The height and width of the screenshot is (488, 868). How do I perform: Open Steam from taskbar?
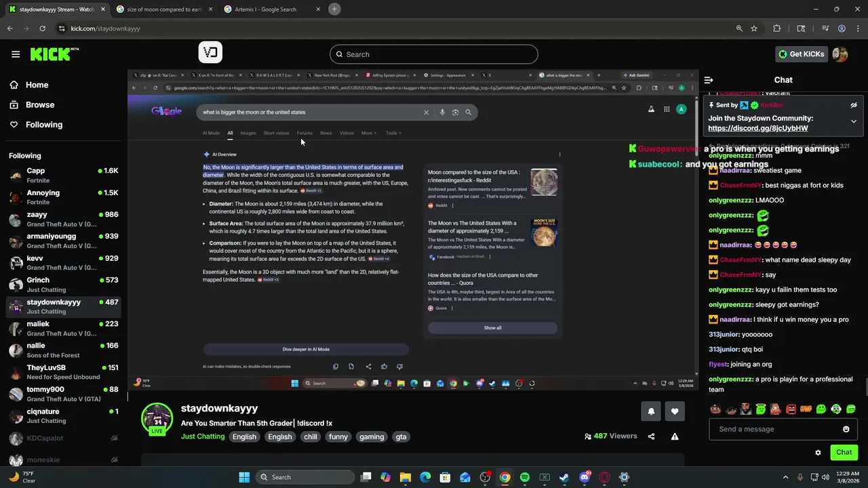[x=564, y=477]
